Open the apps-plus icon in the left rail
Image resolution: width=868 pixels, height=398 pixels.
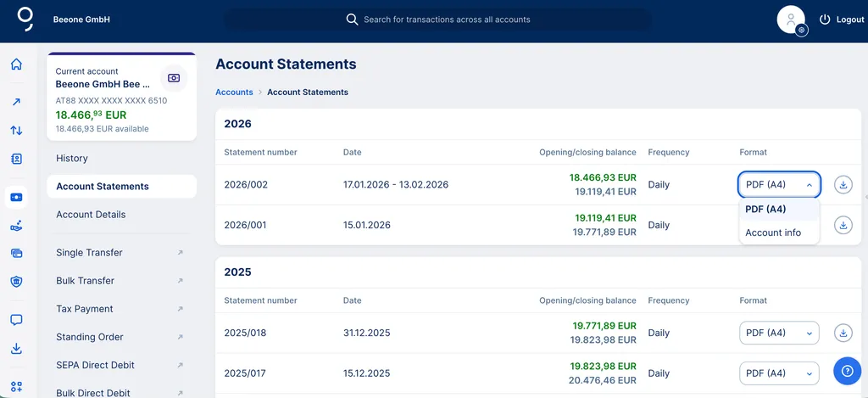(x=17, y=386)
